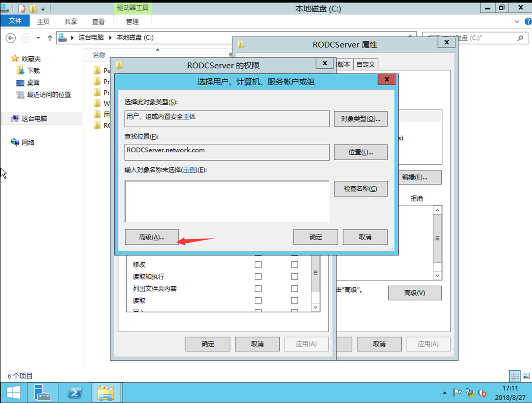Viewport: 532px width, 403px height.
Task: Click scroll down arrow in permissions list
Action: pos(315,307)
